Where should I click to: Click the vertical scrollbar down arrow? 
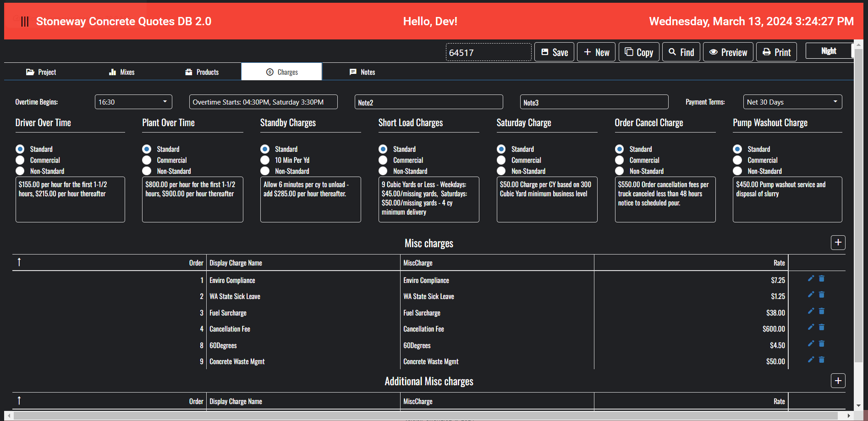pyautogui.click(x=858, y=406)
